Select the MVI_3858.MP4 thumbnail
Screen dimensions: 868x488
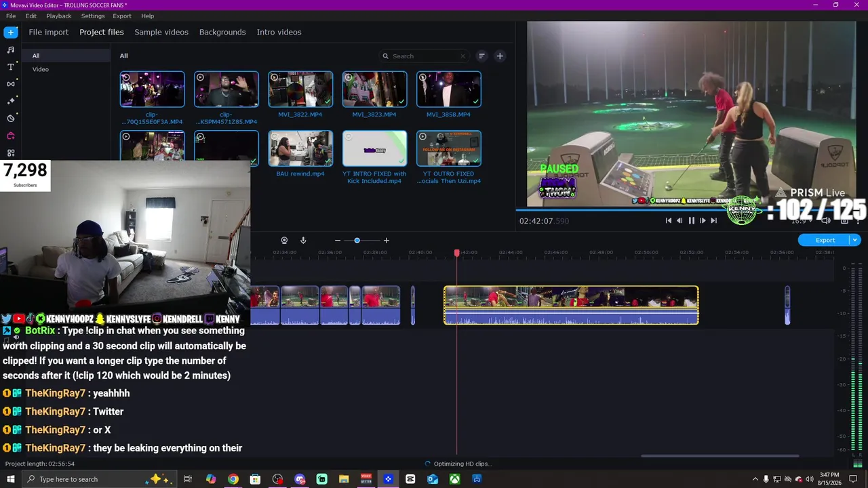tap(448, 89)
